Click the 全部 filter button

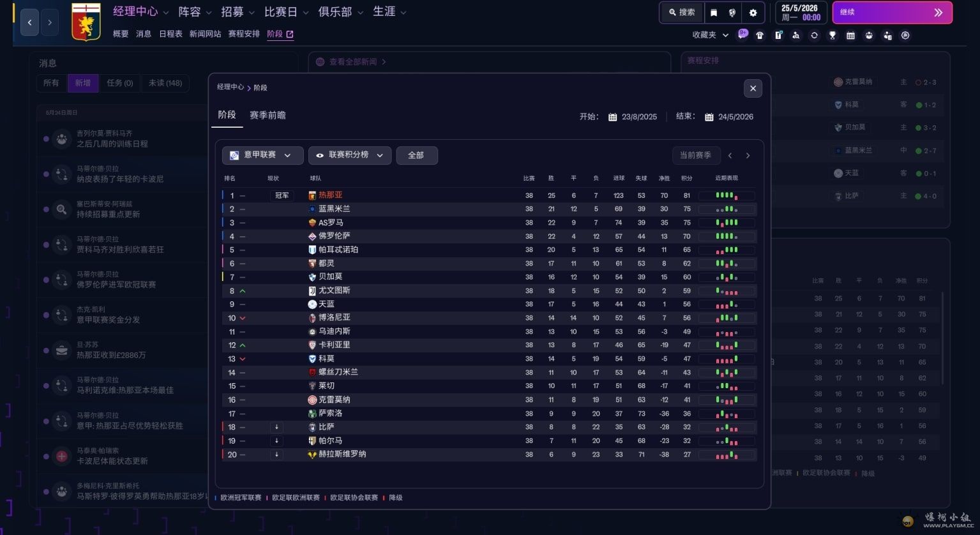[x=416, y=155]
